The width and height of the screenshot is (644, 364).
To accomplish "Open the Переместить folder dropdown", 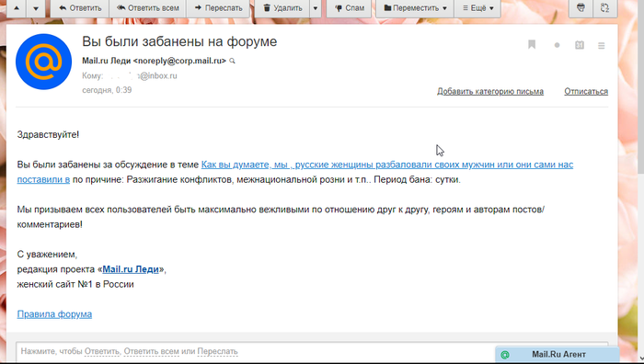I will pos(415,8).
